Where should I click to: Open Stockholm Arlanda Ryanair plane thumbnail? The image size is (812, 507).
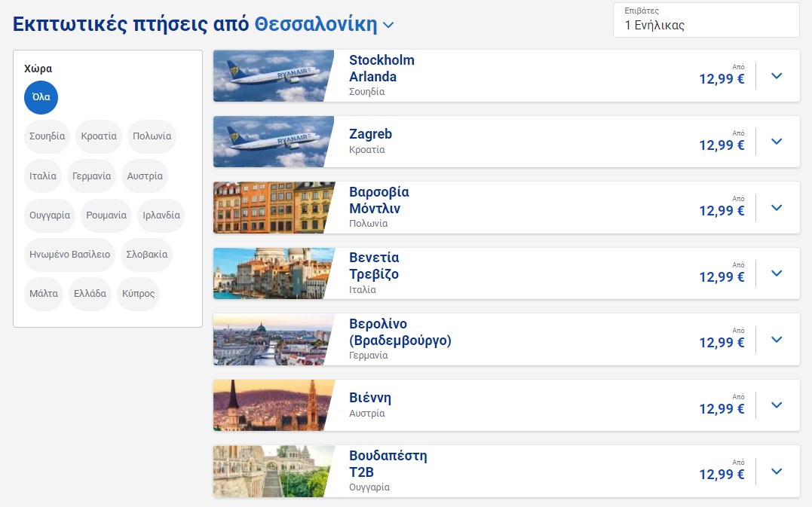click(274, 76)
